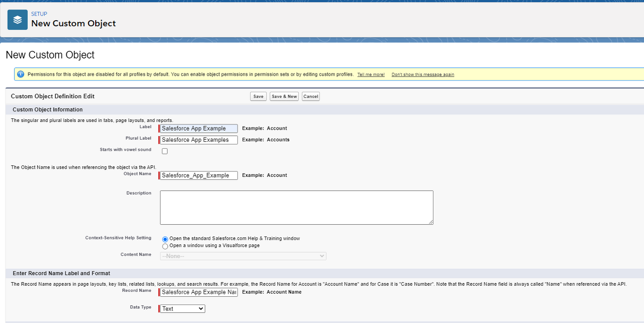Viewport: 644px width, 323px height.
Task: Toggle the Starts with vowel sound checkbox
Action: [165, 151]
